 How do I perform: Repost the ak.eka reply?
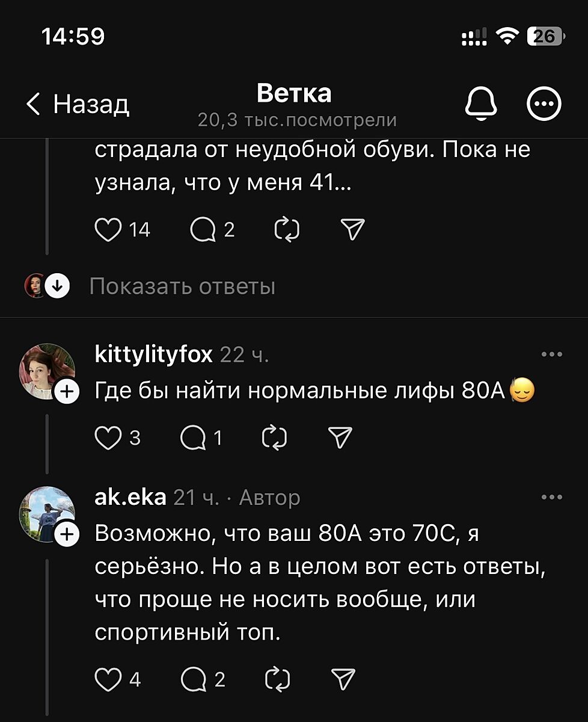coord(277,679)
